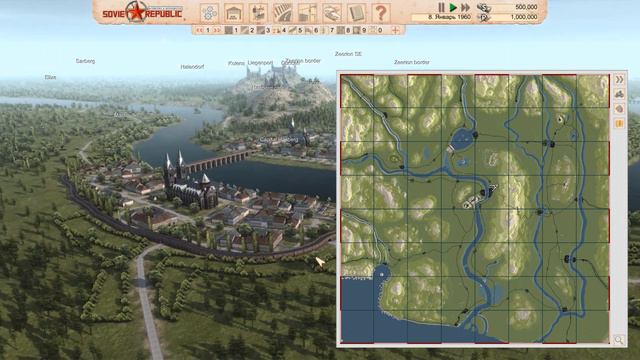Click the Zeezion SE label
The width and height of the screenshot is (640, 360).
click(348, 54)
